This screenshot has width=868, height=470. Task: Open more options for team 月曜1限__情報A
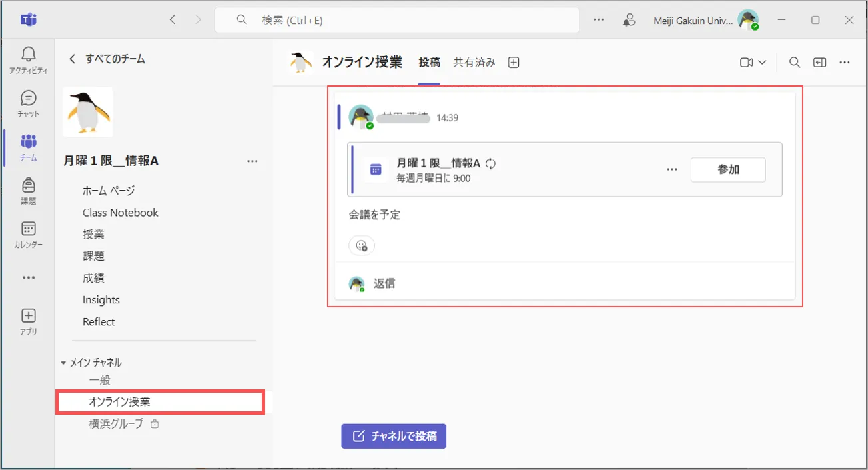coord(252,161)
